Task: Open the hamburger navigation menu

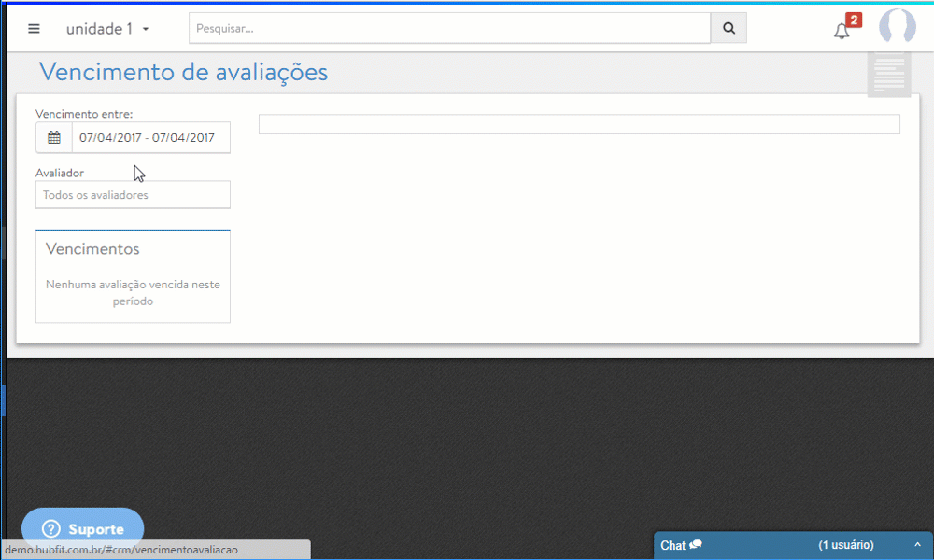Action: 34,29
